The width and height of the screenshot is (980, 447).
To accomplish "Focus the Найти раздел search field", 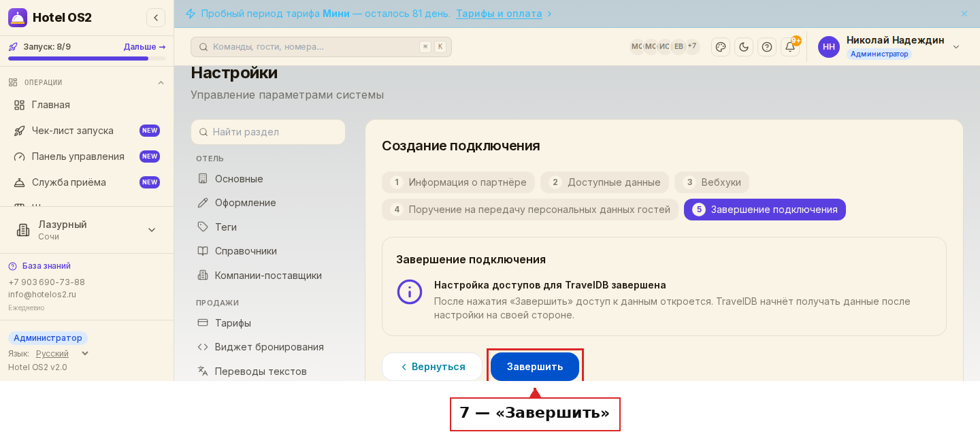I will click(268, 132).
